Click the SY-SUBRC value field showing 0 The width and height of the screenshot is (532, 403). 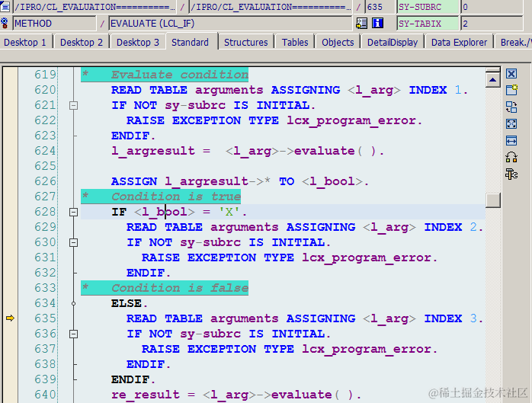pos(492,7)
